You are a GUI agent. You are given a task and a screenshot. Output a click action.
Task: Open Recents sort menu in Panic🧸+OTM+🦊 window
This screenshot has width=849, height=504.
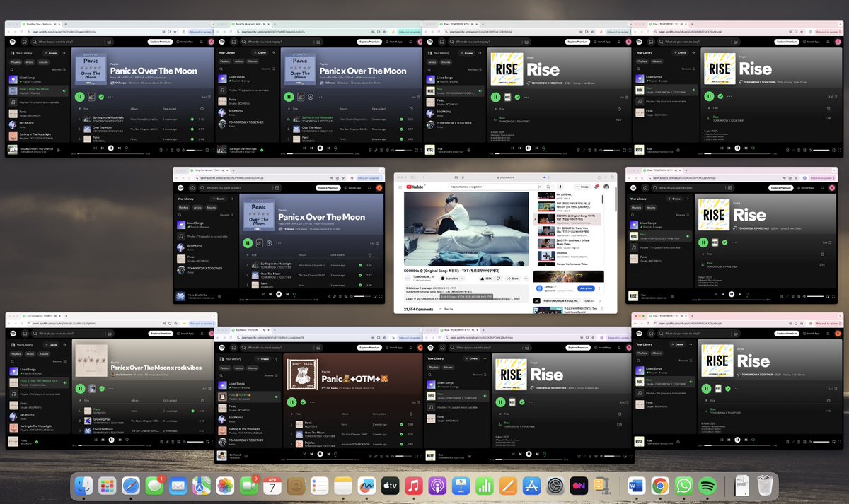(271, 375)
